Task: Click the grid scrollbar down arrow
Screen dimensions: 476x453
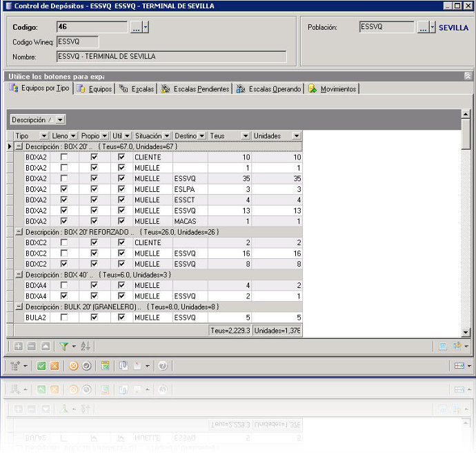Action: pos(466,332)
